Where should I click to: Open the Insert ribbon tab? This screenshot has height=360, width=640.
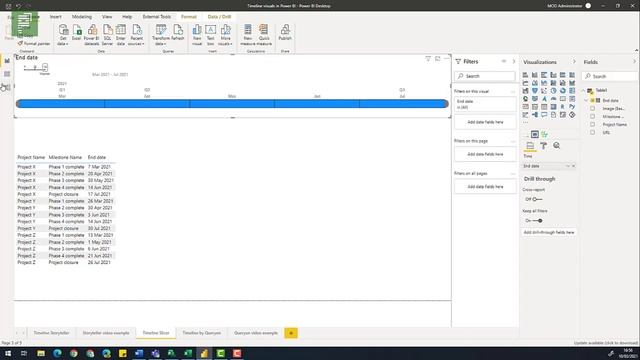click(x=56, y=17)
